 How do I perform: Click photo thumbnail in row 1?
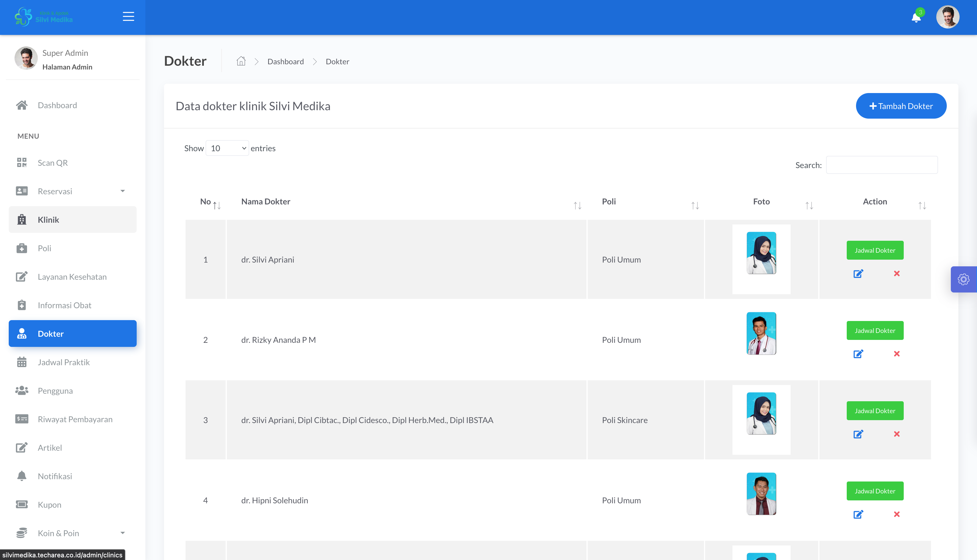click(x=761, y=253)
